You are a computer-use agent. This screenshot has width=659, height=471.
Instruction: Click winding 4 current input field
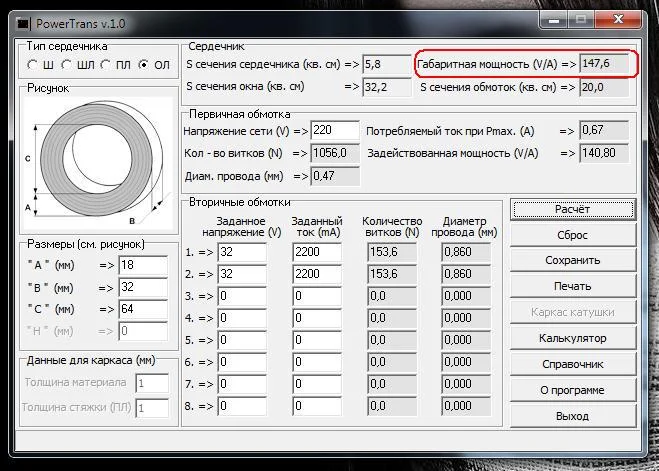coord(317,318)
